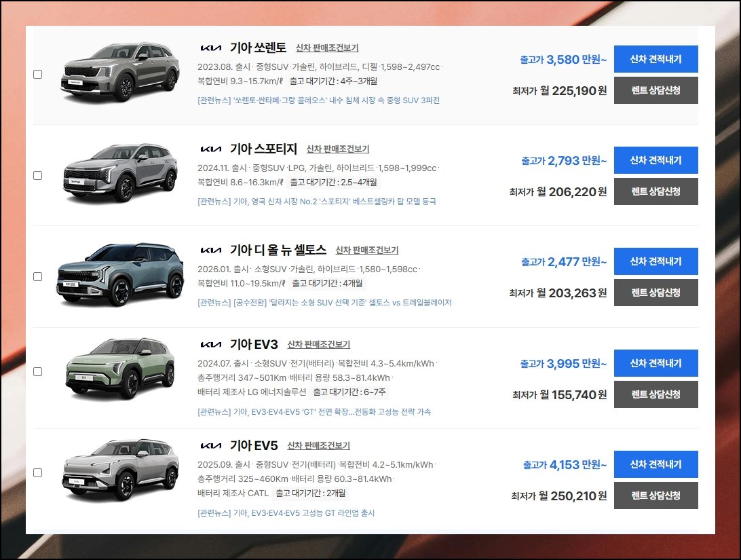Open the 셀토스 car thumbnail image
Screen dimensions: 741x560
point(120,275)
